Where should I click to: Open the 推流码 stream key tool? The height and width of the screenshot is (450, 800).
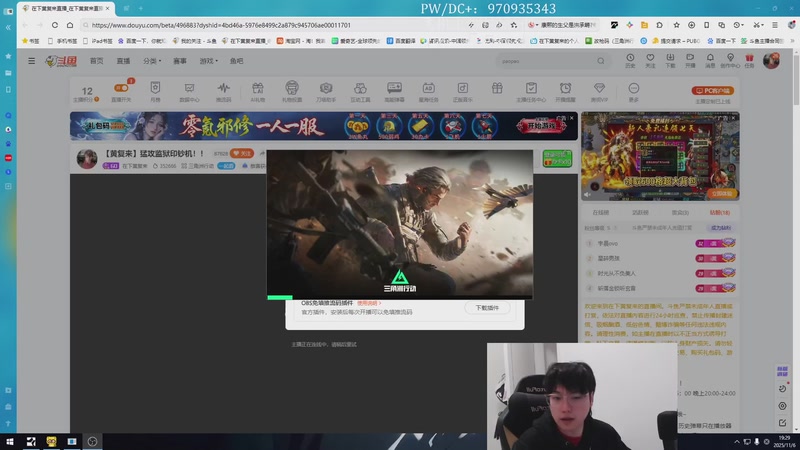[x=223, y=92]
